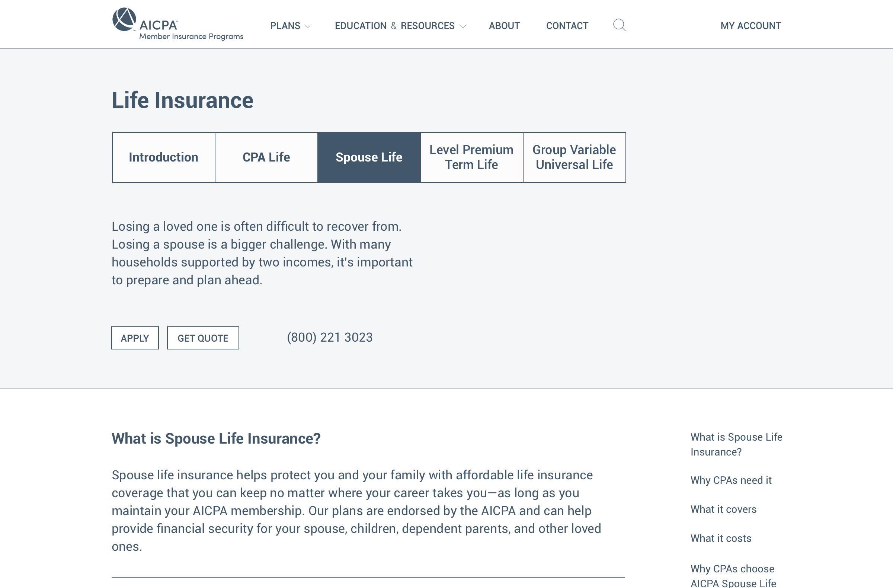Open the search magnifier icon
Screen dimensions: 893x588
[x=619, y=25]
